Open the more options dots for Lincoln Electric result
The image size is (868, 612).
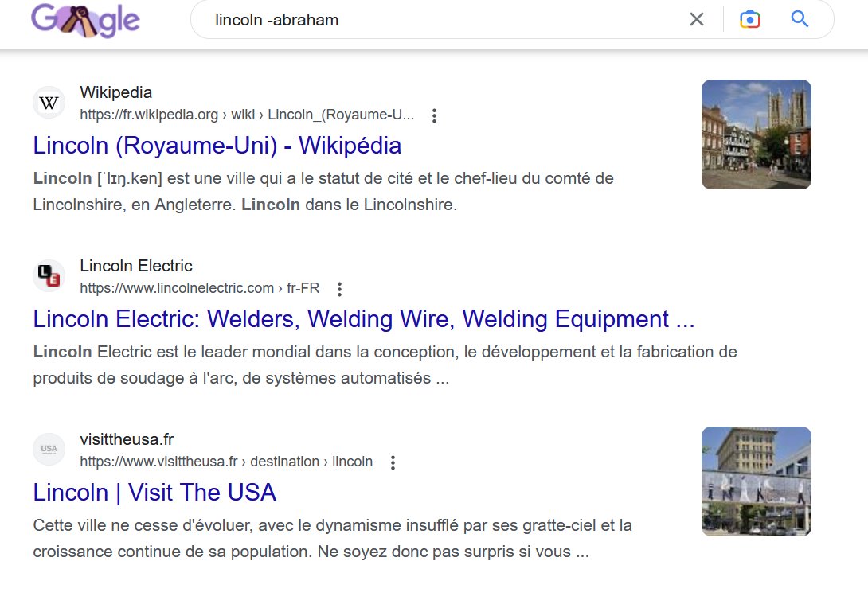pos(340,288)
